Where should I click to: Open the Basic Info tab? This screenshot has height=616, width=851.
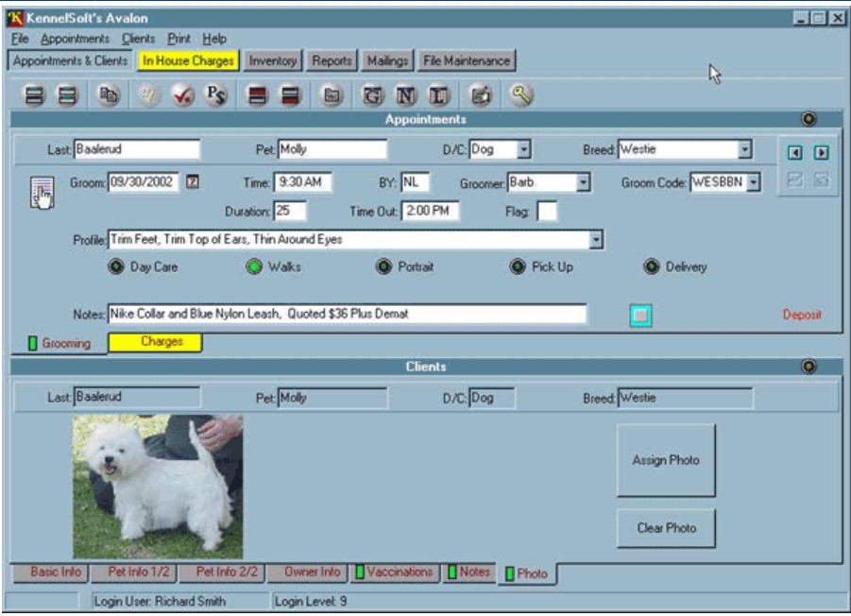tap(51, 572)
